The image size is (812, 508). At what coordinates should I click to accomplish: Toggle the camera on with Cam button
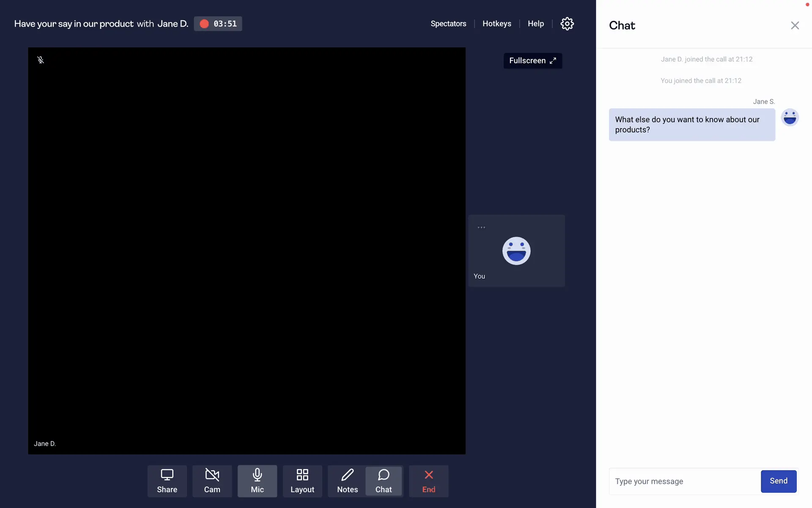212,481
